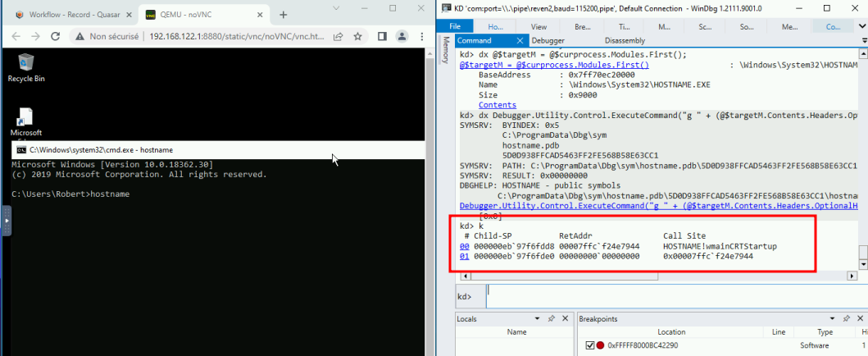Viewport: 868px width, 356px height.
Task: Pin the Breakpoints panel
Action: [846, 319]
